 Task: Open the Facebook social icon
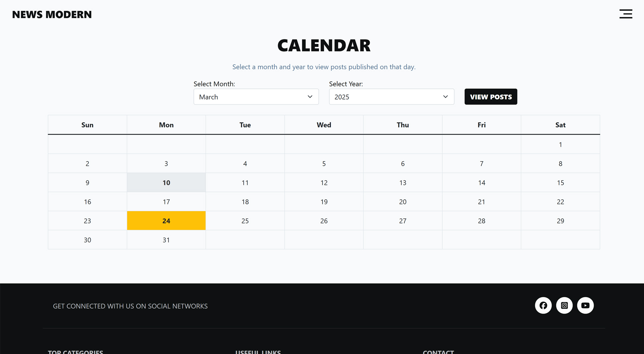click(x=543, y=305)
